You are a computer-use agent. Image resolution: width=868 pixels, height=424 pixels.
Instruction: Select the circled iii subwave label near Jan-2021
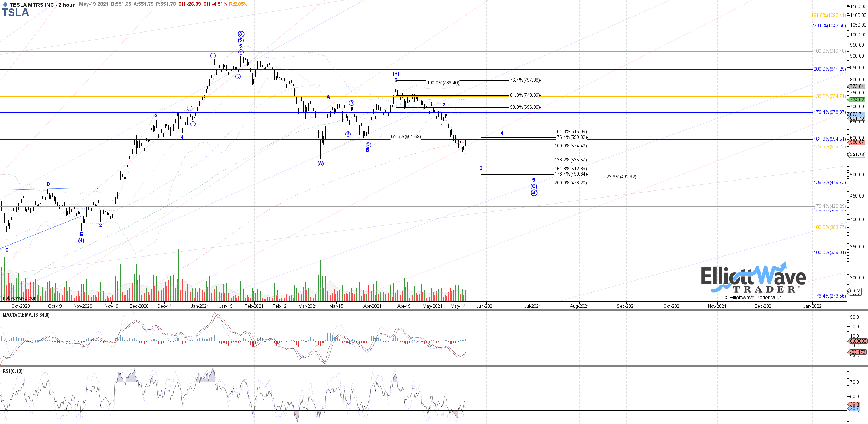(213, 55)
